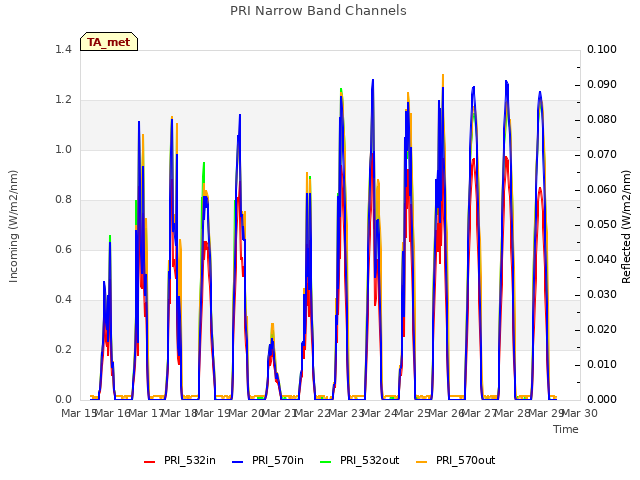Click the Time axis label

(x=566, y=429)
